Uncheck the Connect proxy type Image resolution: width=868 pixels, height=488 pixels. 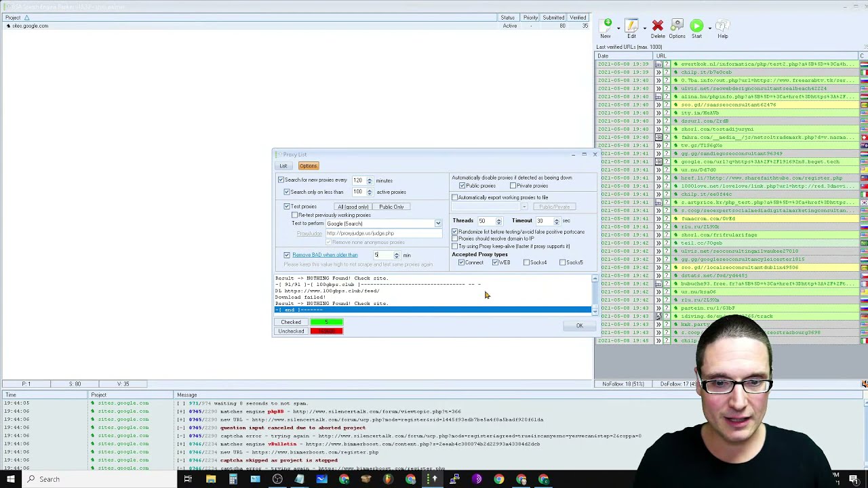tap(461, 262)
